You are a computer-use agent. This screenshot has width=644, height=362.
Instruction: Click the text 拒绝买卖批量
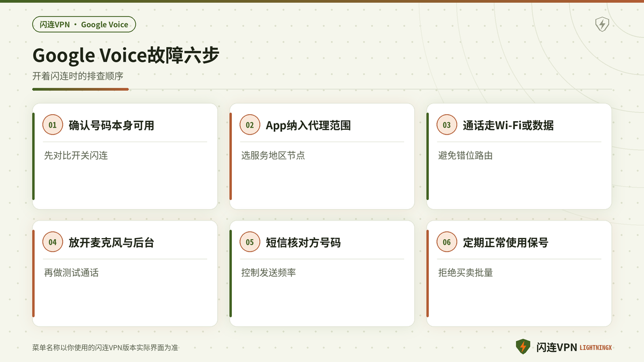pos(465,273)
